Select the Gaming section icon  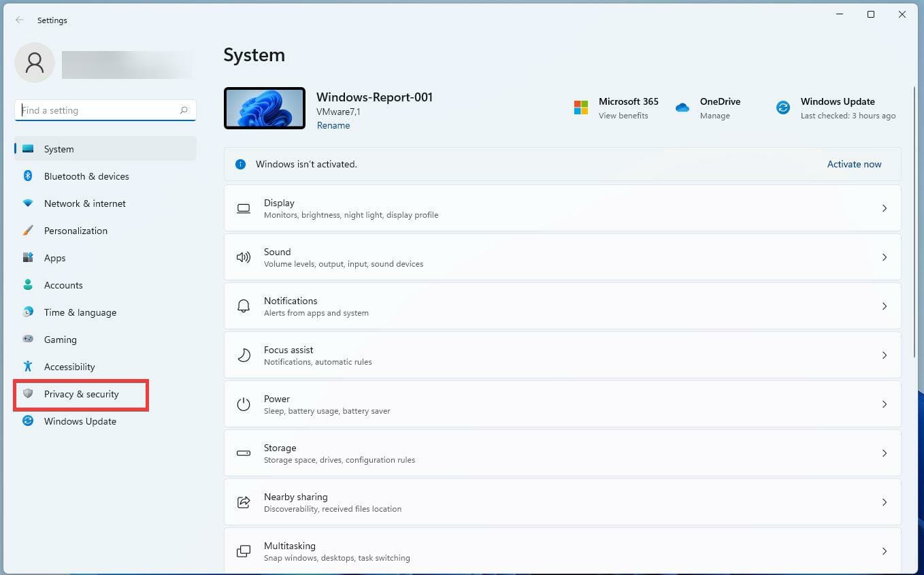pyautogui.click(x=27, y=339)
